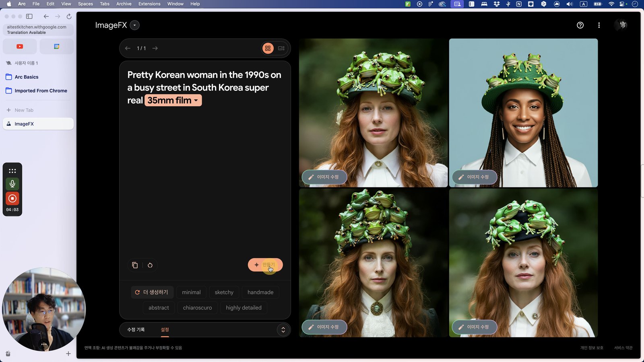The height and width of the screenshot is (362, 644).
Task: Open the Imported From Chrome folder
Action: click(38, 91)
